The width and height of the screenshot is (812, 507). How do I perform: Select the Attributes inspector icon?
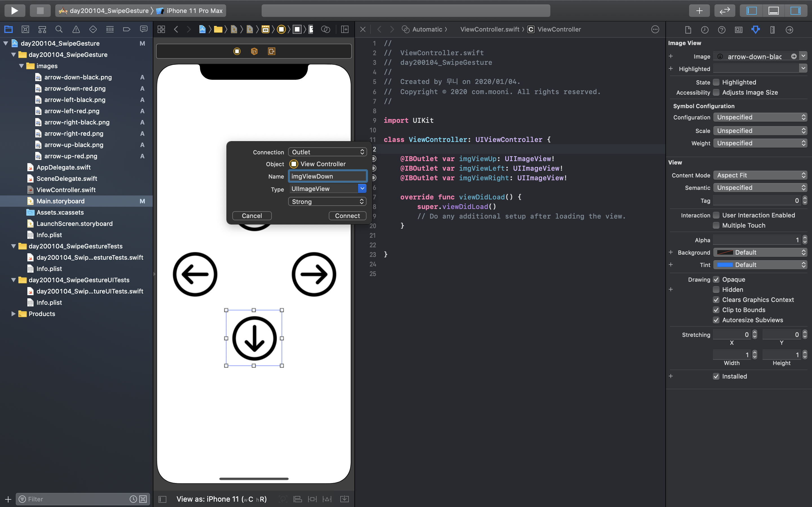click(x=755, y=30)
